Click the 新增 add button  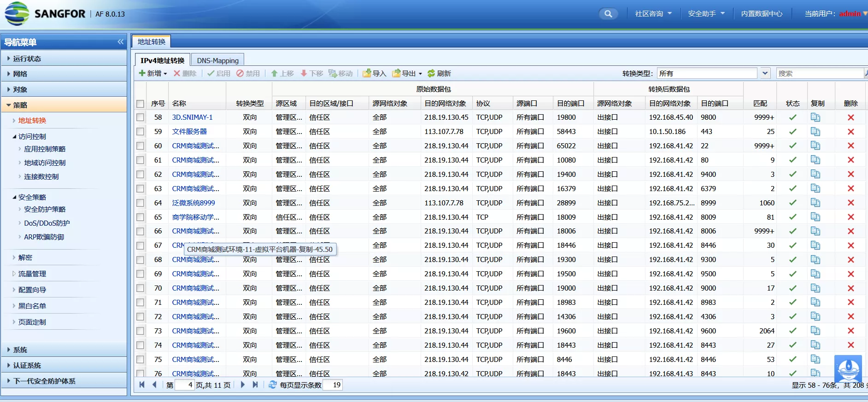pyautogui.click(x=153, y=74)
